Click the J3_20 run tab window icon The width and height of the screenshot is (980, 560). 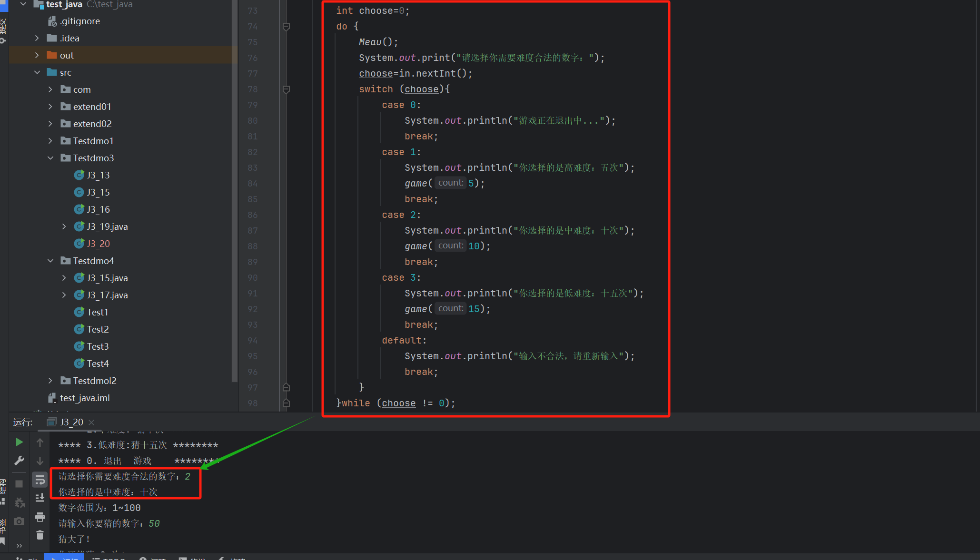[51, 422]
